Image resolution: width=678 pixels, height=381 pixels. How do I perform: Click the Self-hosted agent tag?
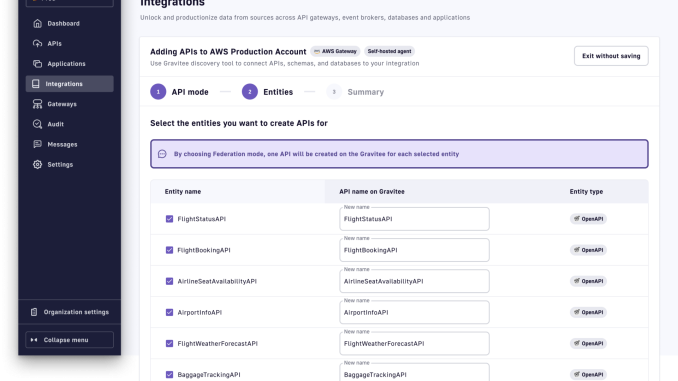389,51
